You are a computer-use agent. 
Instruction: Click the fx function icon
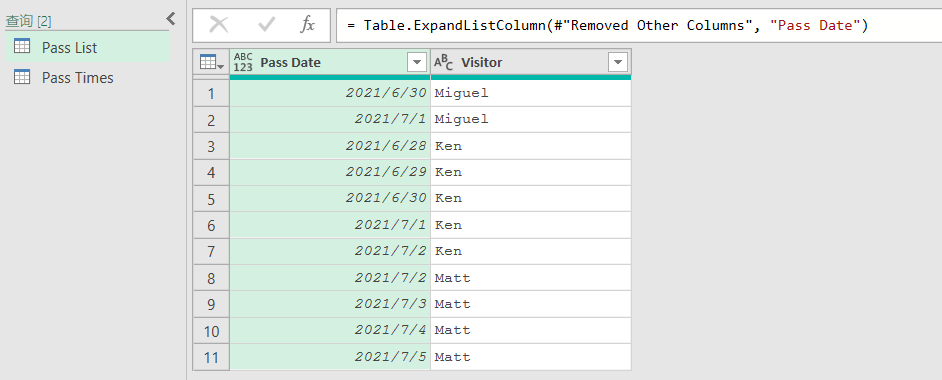(308, 25)
